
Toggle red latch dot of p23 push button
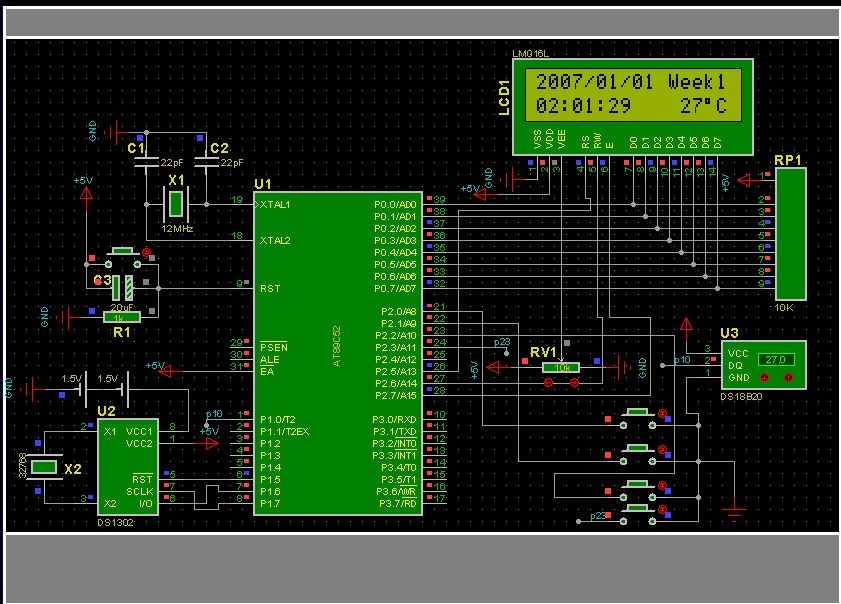pos(661,509)
